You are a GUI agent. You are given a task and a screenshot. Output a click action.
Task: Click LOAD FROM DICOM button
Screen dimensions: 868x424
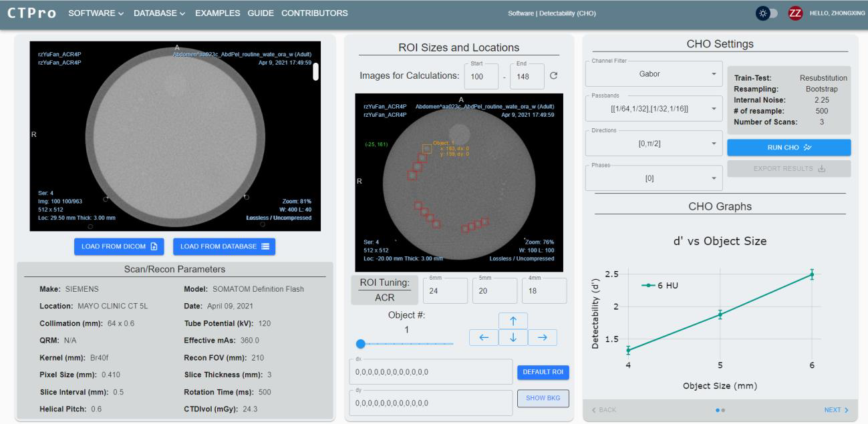click(x=120, y=246)
